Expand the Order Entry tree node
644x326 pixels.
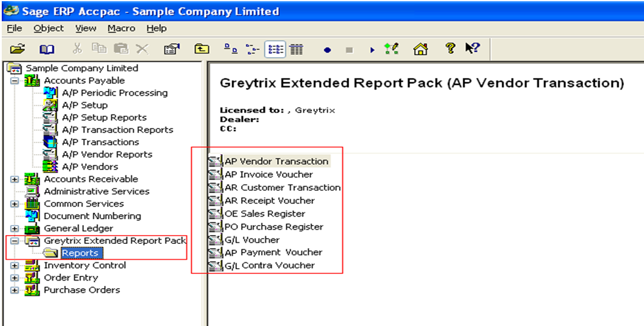(15, 278)
